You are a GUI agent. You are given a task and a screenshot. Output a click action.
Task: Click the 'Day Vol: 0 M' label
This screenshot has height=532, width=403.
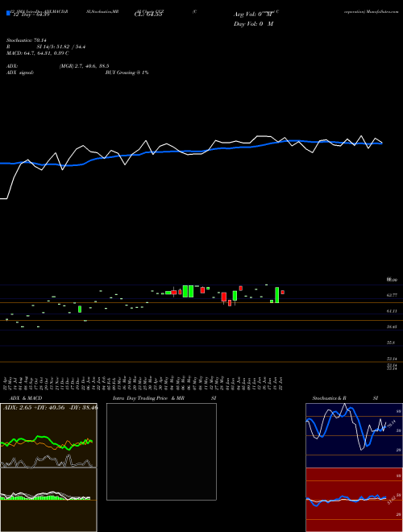coord(253,24)
